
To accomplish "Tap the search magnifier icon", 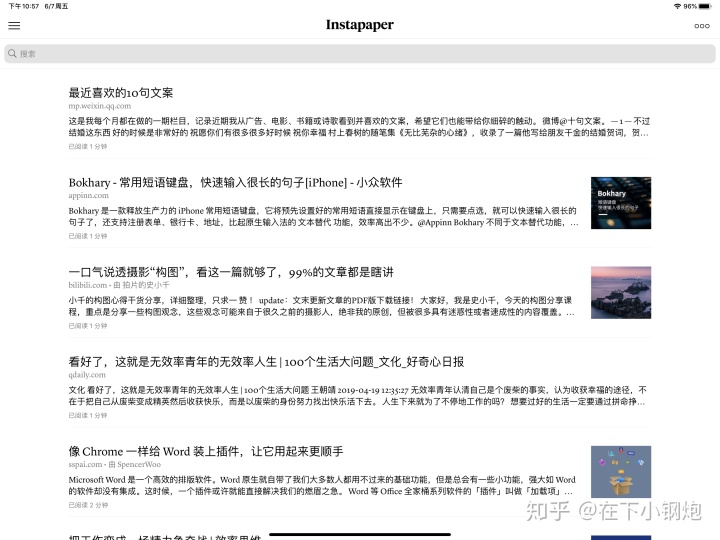I will pyautogui.click(x=12, y=54).
